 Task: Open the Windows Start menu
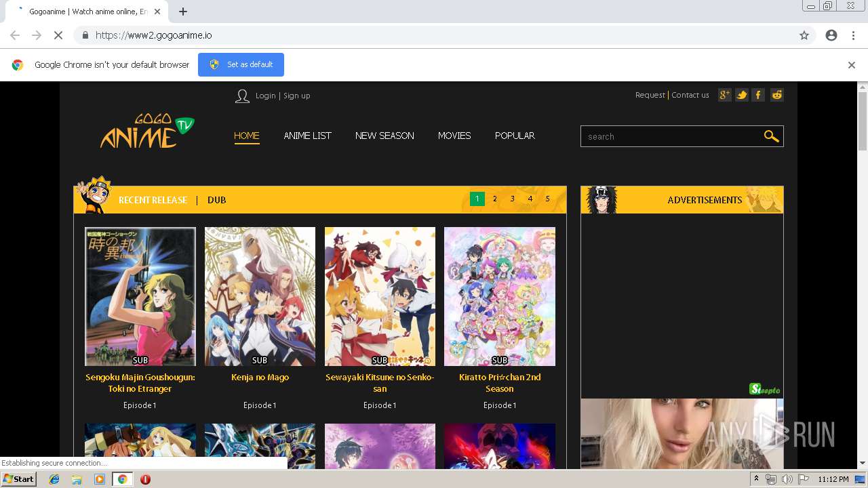pyautogui.click(x=19, y=479)
